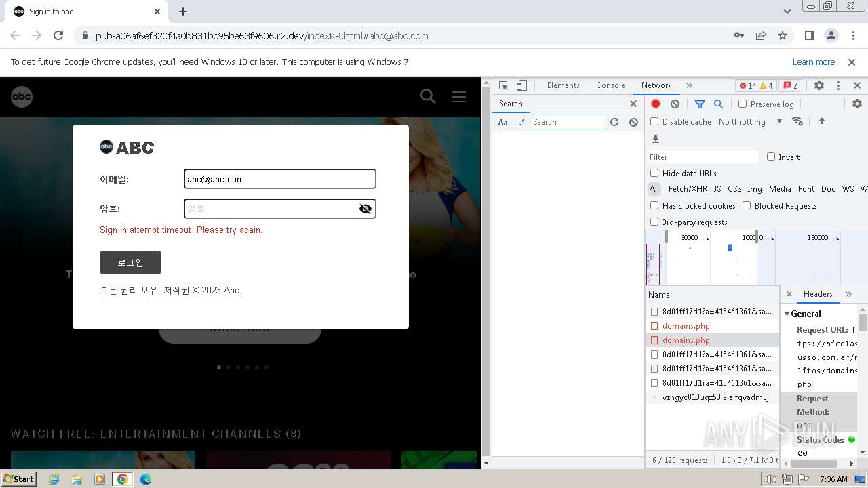Open Chrome tab search dropdown arrow
Screen dimensions: 868x488
[x=787, y=12]
